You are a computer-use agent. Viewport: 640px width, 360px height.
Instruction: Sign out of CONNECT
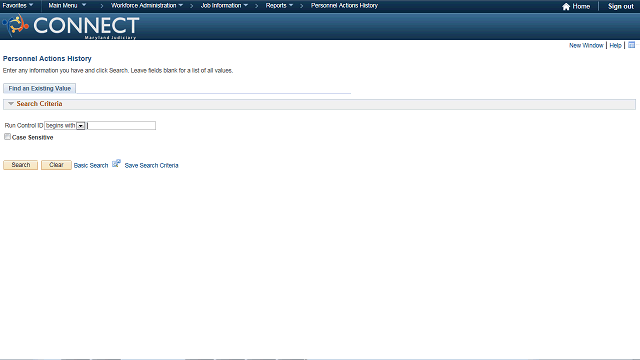[620, 7]
